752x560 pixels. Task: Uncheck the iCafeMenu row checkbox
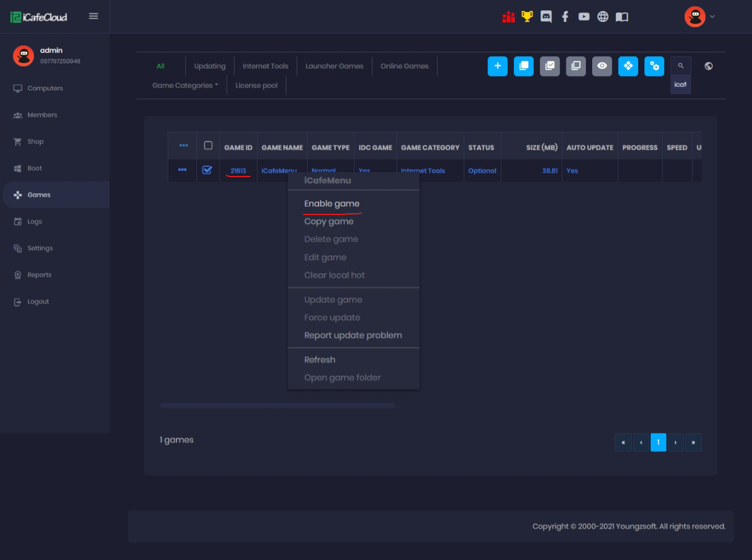coord(208,170)
